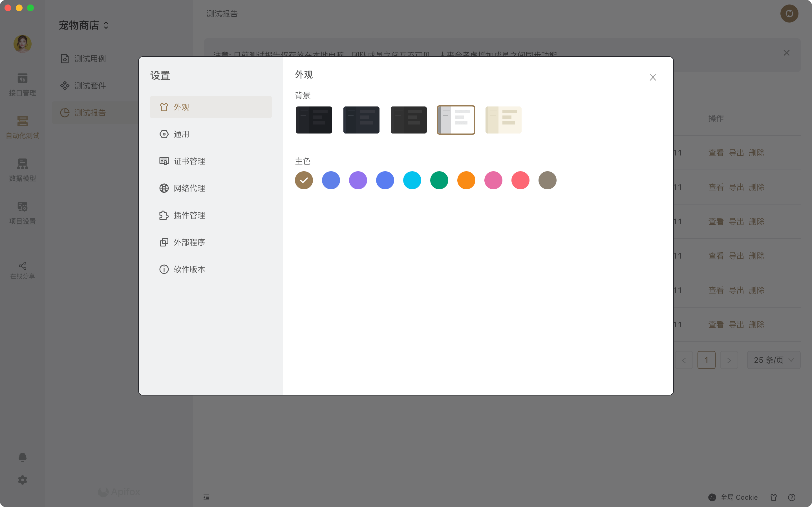Open the 25 条/页 page size dropdown
This screenshot has width=812, height=507.
pos(773,360)
